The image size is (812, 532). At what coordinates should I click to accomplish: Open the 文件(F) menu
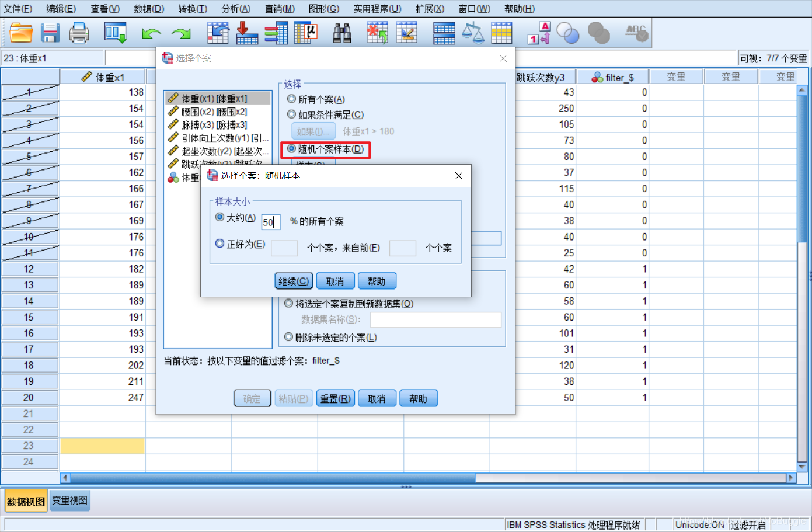(x=18, y=9)
